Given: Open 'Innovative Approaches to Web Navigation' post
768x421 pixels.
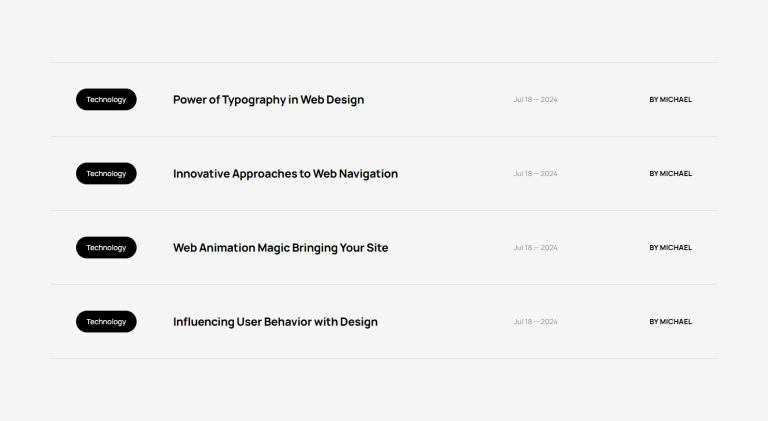Looking at the screenshot, I should click(285, 174).
